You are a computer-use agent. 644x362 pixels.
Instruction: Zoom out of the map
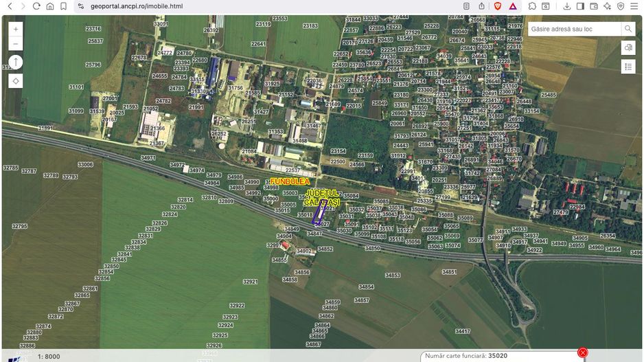point(16,45)
